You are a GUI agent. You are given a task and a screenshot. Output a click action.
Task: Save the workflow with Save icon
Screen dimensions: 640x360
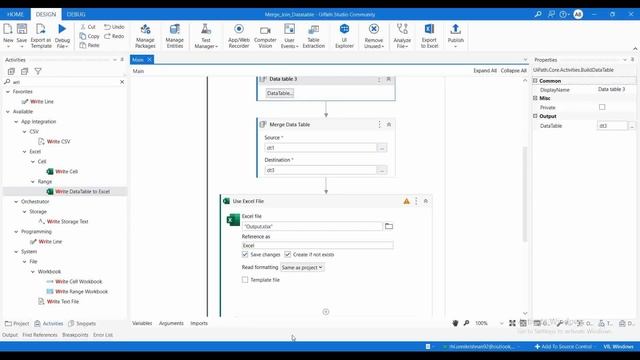[22, 29]
